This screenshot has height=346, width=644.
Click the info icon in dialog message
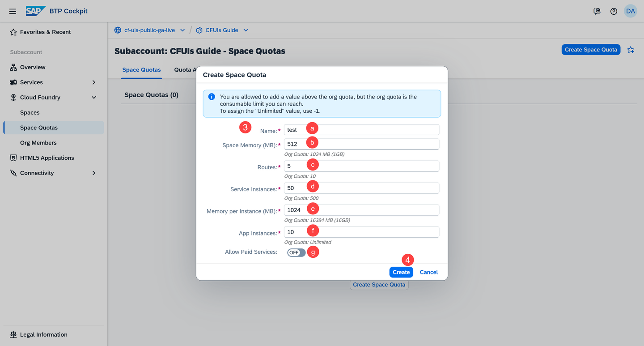tap(212, 97)
